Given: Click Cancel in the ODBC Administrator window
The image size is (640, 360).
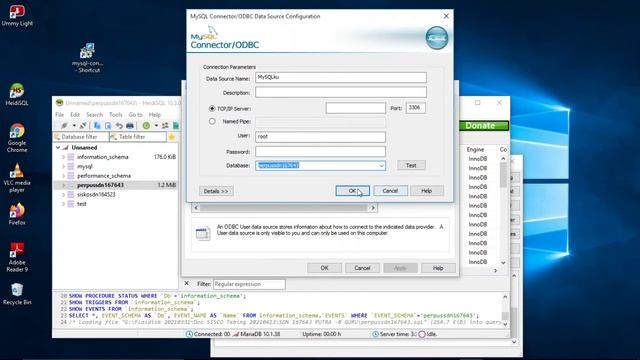Looking at the screenshot, I should coord(362,268).
